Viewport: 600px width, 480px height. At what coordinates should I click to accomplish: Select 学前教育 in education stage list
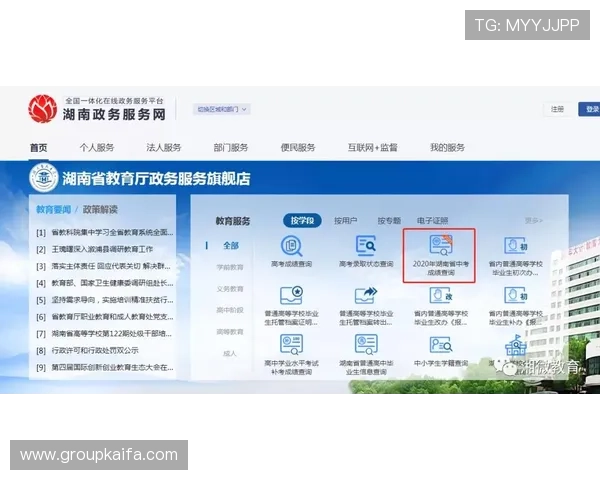click(230, 267)
